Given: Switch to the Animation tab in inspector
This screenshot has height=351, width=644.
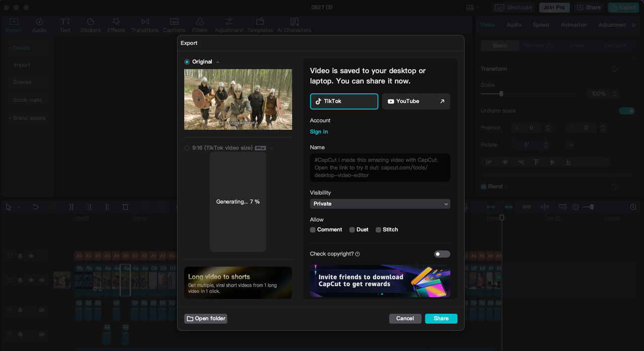Looking at the screenshot, I should (x=574, y=25).
